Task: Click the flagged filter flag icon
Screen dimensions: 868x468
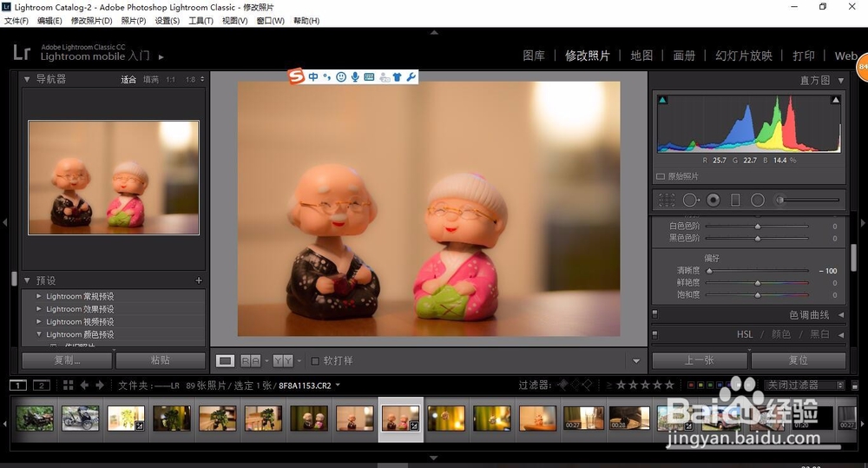Action: [563, 385]
